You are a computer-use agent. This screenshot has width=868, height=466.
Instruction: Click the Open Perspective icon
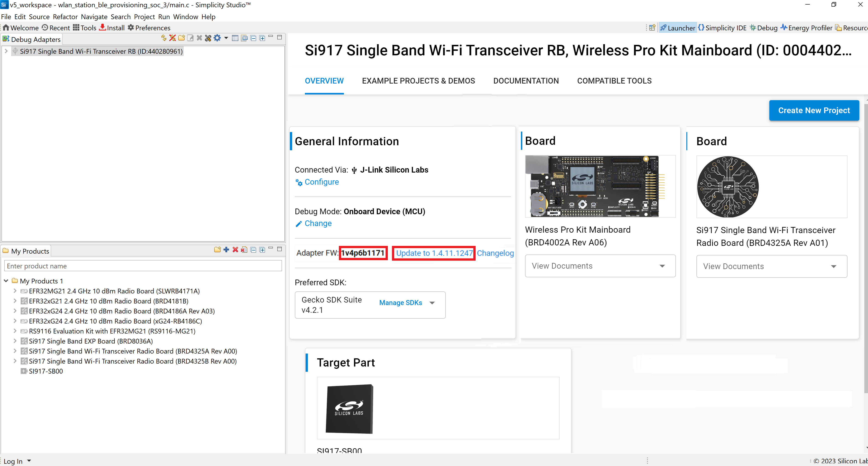click(x=652, y=28)
